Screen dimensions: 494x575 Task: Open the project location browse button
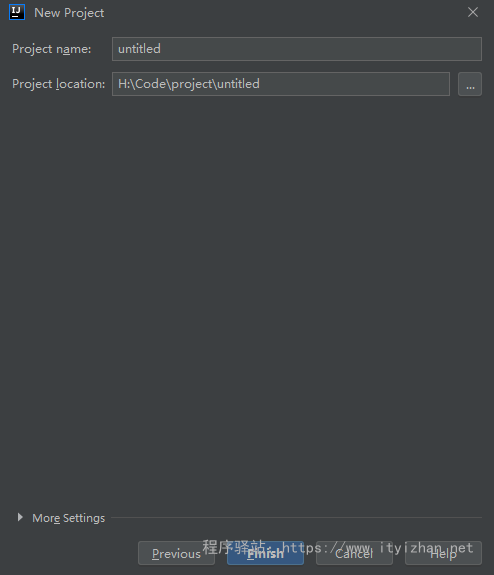pos(470,84)
